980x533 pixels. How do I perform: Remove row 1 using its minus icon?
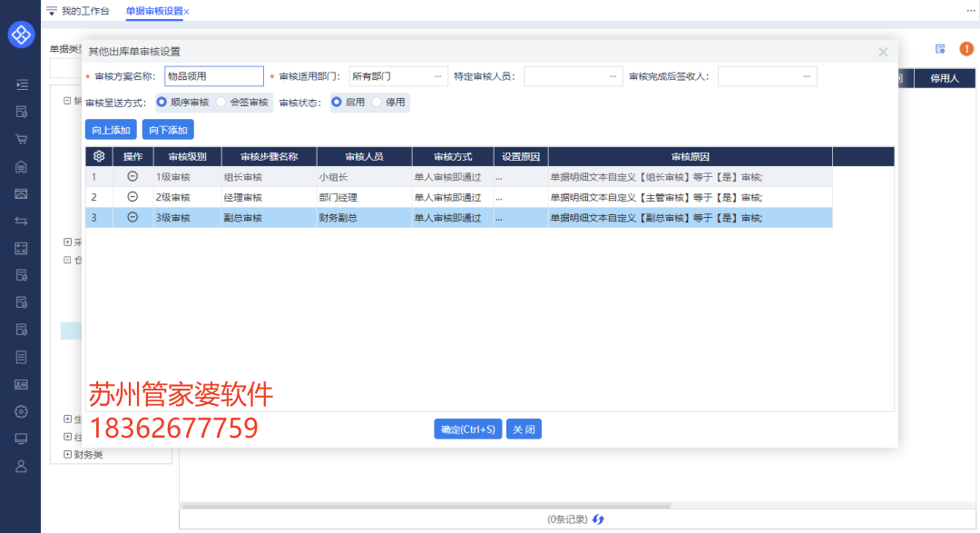click(132, 176)
